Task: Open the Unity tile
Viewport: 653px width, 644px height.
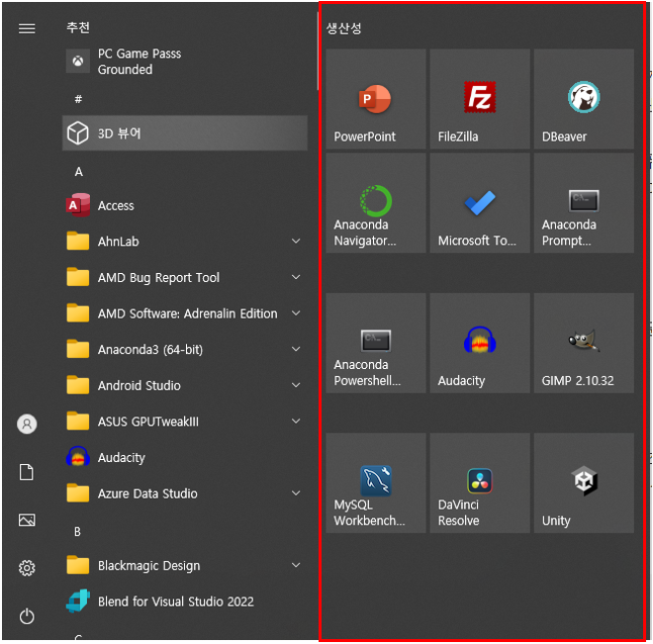Action: coord(584,483)
